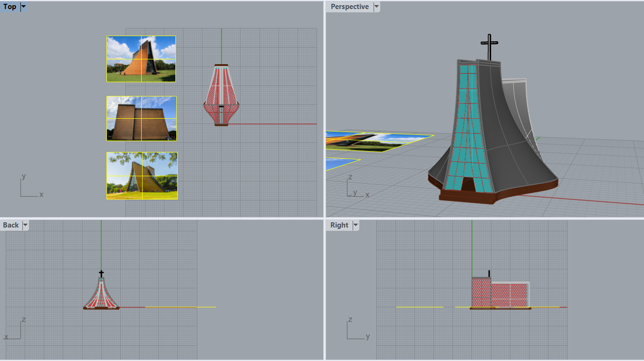Activate the Back viewport title
644x361 pixels.
click(11, 225)
